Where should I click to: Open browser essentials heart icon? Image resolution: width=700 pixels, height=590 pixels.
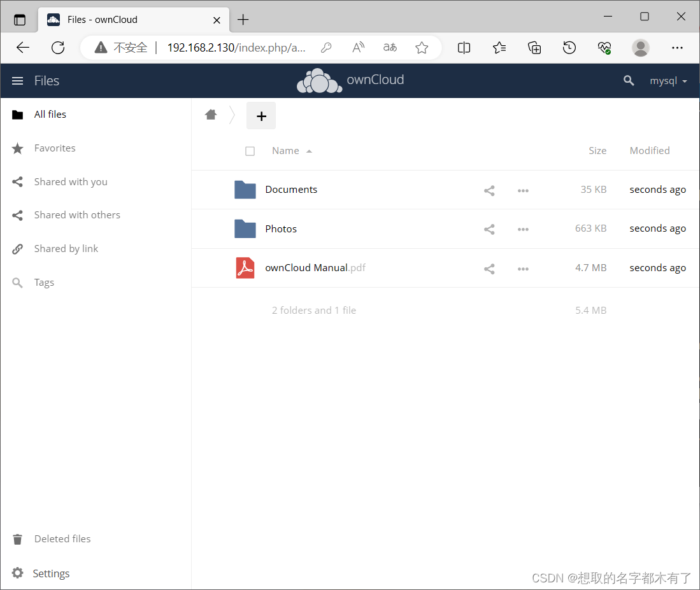(x=604, y=47)
